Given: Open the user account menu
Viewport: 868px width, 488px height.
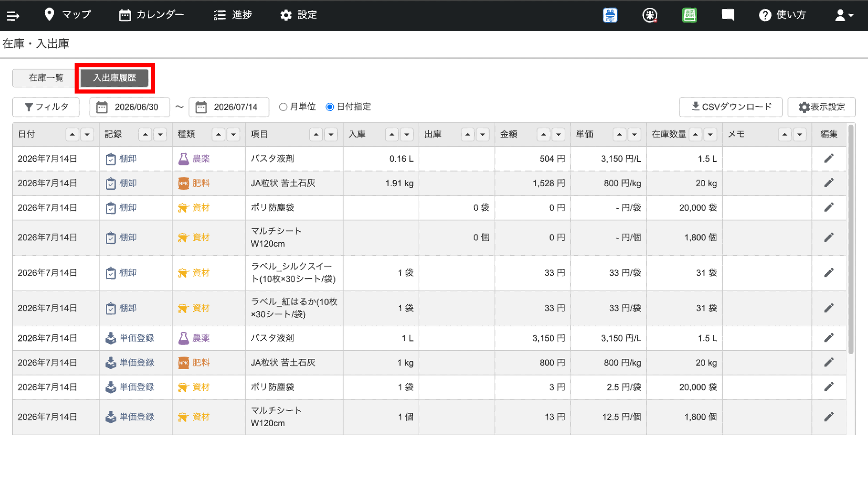Looking at the screenshot, I should tap(844, 15).
